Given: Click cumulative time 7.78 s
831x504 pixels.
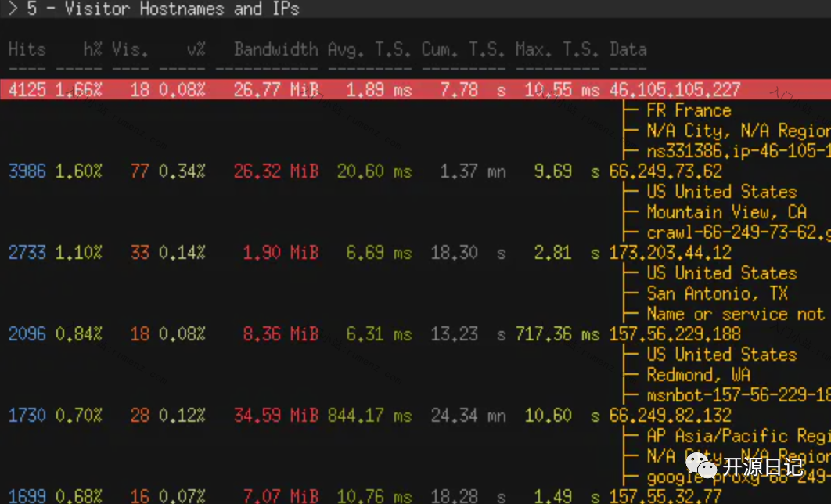Looking at the screenshot, I should click(x=473, y=89).
